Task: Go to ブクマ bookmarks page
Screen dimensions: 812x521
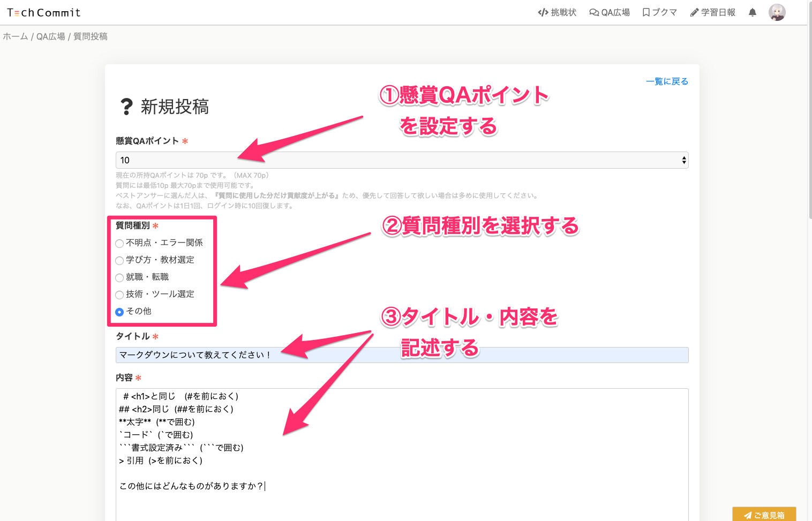Action: [x=659, y=12]
